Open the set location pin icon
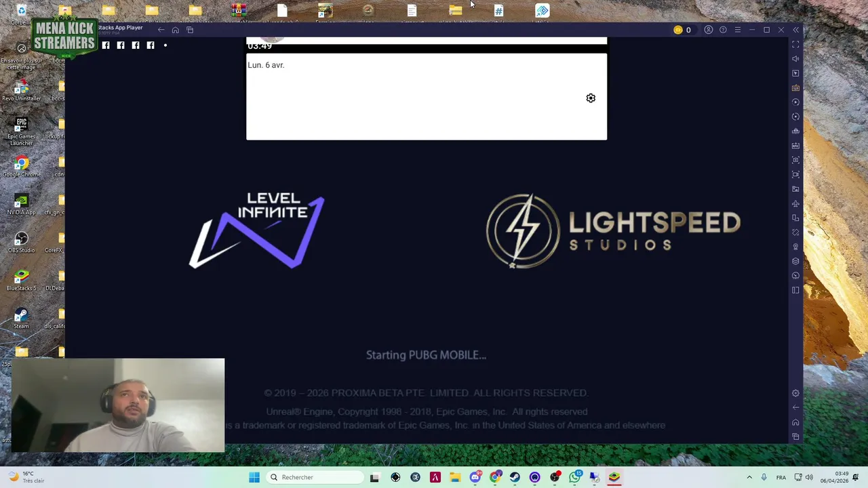The image size is (868, 488). pyautogui.click(x=795, y=247)
